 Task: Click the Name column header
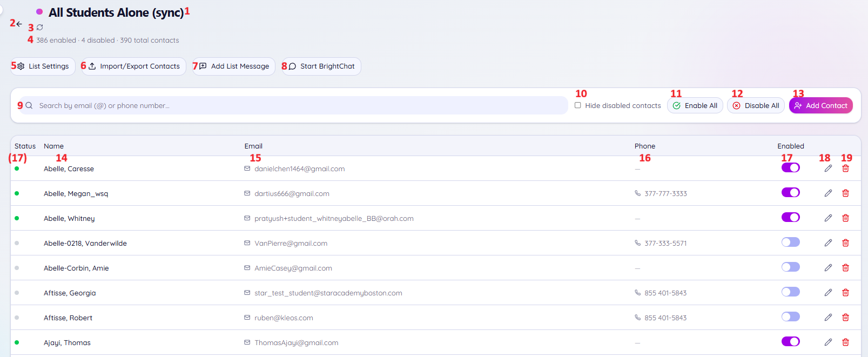[x=53, y=146]
